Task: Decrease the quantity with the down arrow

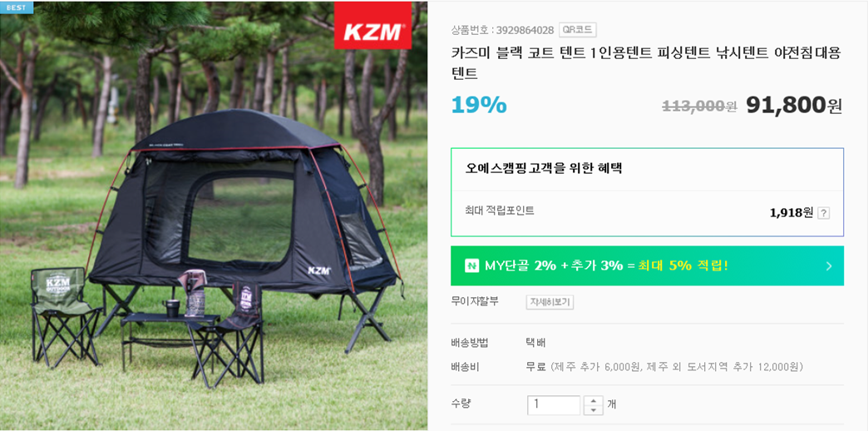Action: [594, 410]
